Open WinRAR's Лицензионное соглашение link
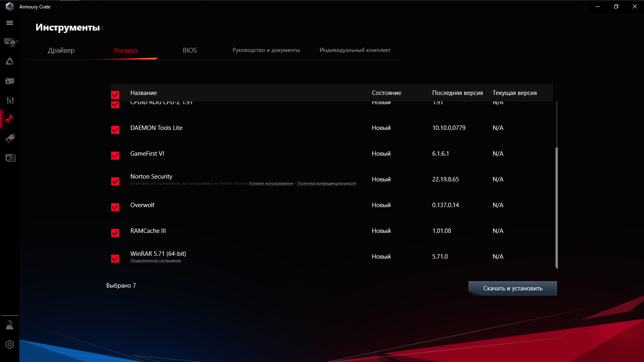Viewport: 644px width, 362px height. click(x=156, y=261)
